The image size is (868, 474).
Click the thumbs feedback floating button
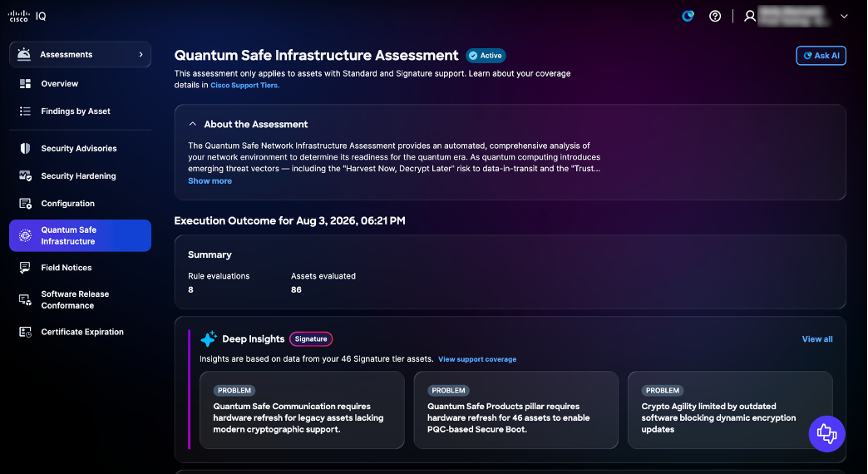tap(826, 433)
